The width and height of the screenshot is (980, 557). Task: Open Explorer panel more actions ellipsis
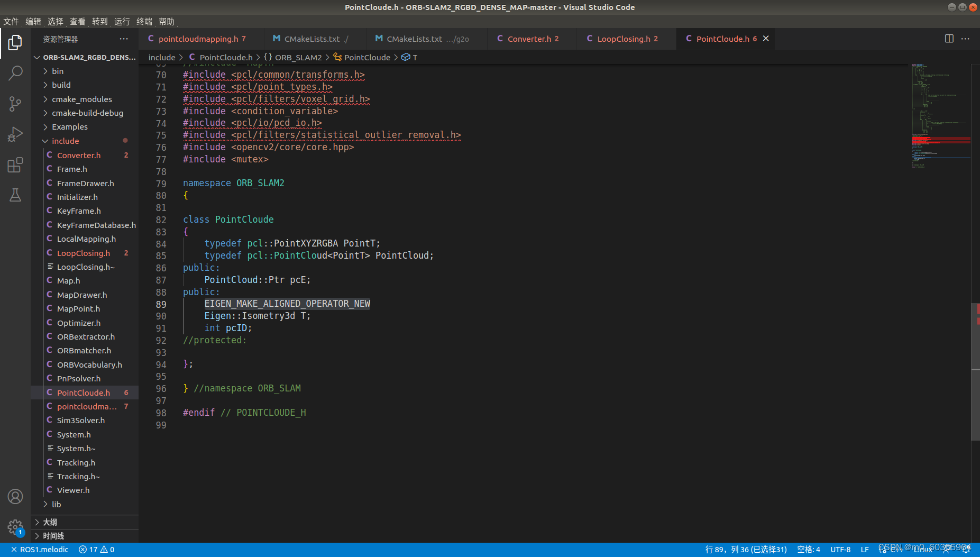click(x=124, y=39)
